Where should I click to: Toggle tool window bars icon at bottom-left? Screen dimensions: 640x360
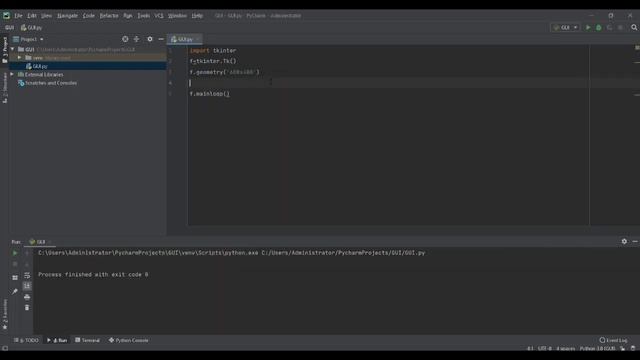pyautogui.click(x=5, y=348)
